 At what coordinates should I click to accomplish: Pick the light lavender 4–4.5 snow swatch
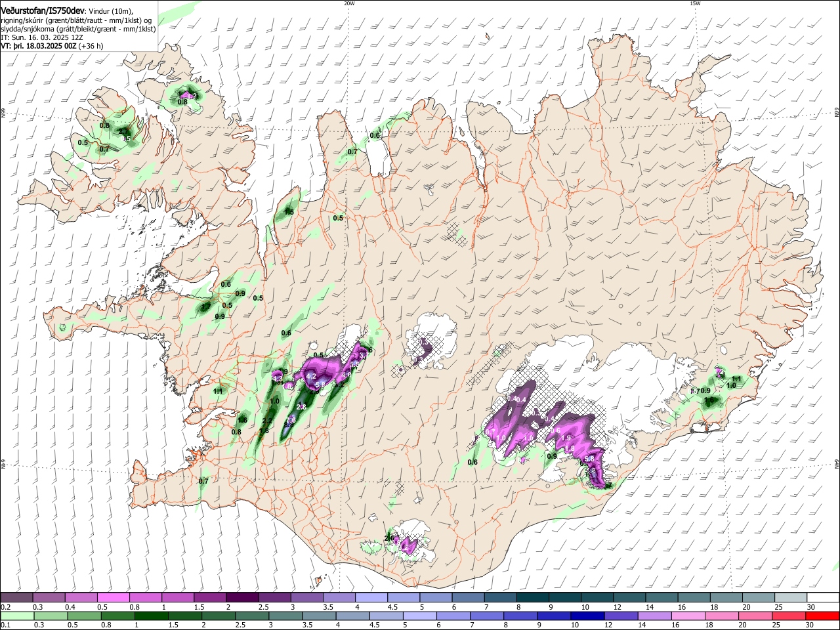tap(370, 598)
